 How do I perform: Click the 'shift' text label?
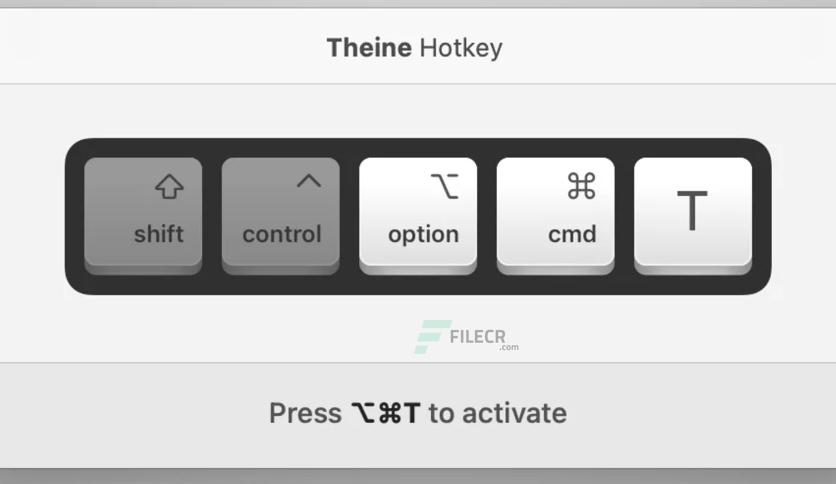click(x=159, y=234)
